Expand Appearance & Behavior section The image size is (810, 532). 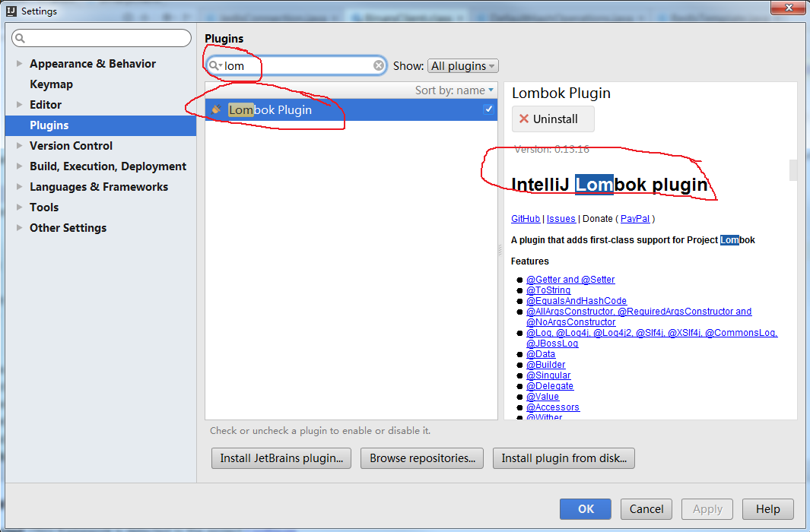point(20,64)
